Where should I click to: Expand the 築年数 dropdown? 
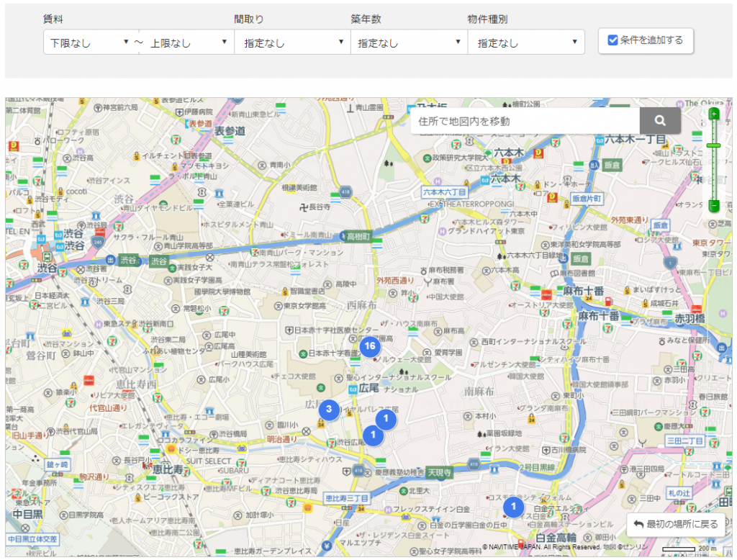[x=409, y=42]
